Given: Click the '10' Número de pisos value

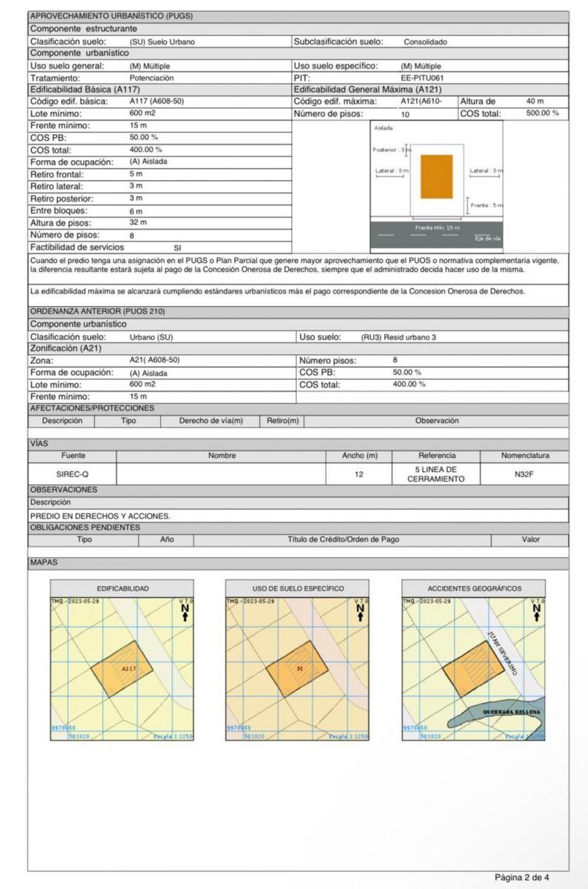Looking at the screenshot, I should pyautogui.click(x=405, y=116).
